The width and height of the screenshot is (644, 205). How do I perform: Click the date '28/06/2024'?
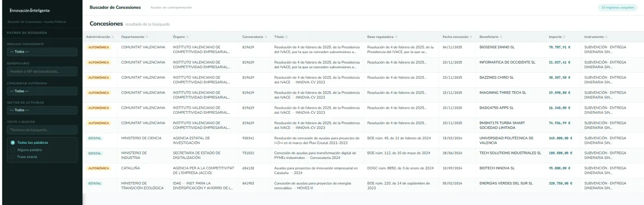pyautogui.click(x=452, y=153)
